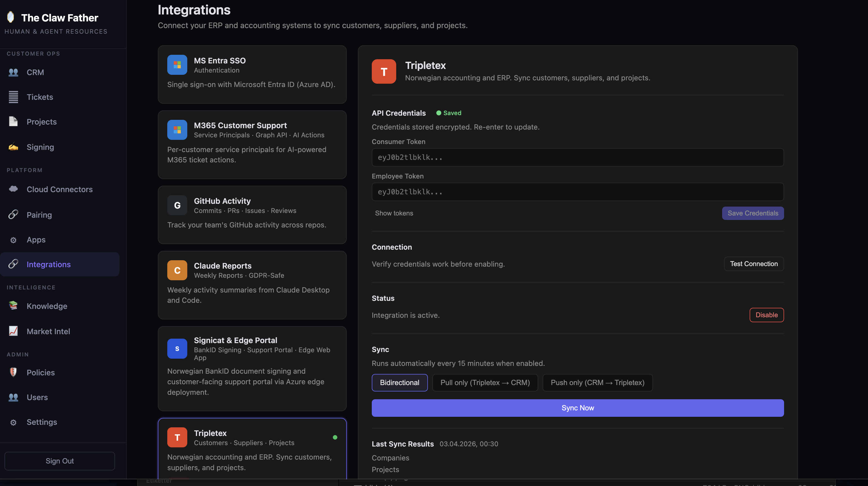Select Pull only (Tripletex → CRM) mode
The height and width of the screenshot is (486, 868).
pyautogui.click(x=485, y=383)
